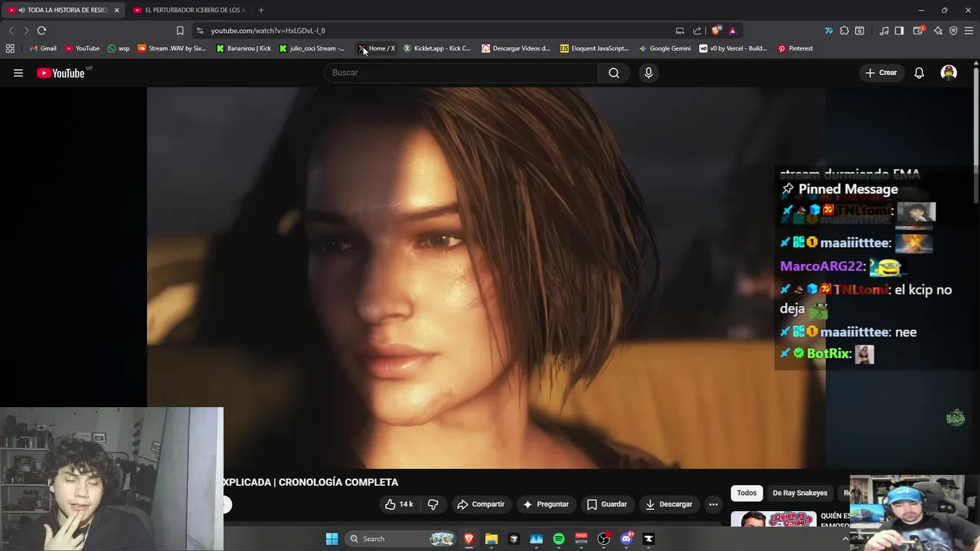Open the cast media-router icon in address bar

(x=680, y=31)
